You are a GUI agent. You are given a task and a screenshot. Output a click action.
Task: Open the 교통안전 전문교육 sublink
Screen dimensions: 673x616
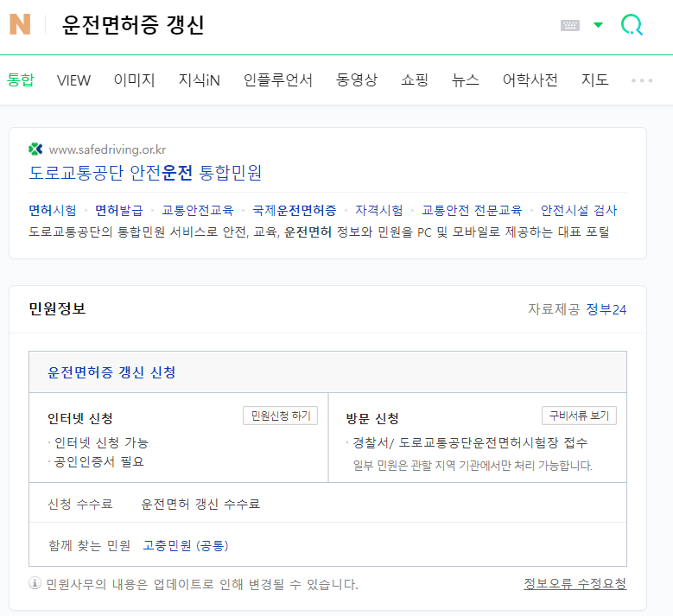472,210
